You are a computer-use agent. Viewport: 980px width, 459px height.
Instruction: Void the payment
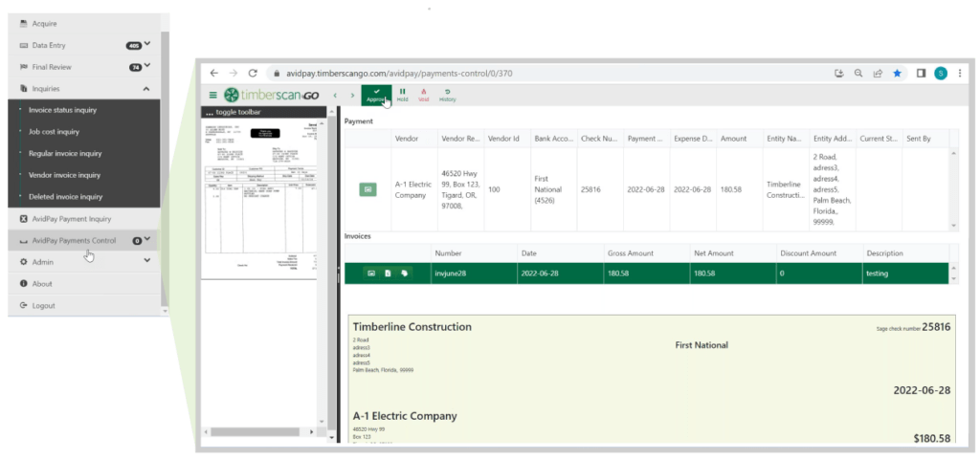(x=424, y=95)
